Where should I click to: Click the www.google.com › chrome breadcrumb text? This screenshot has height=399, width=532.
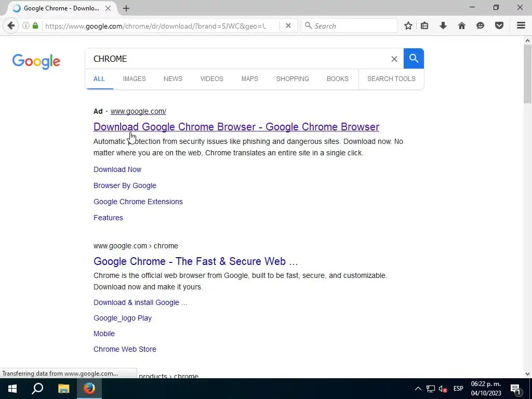pos(136,246)
